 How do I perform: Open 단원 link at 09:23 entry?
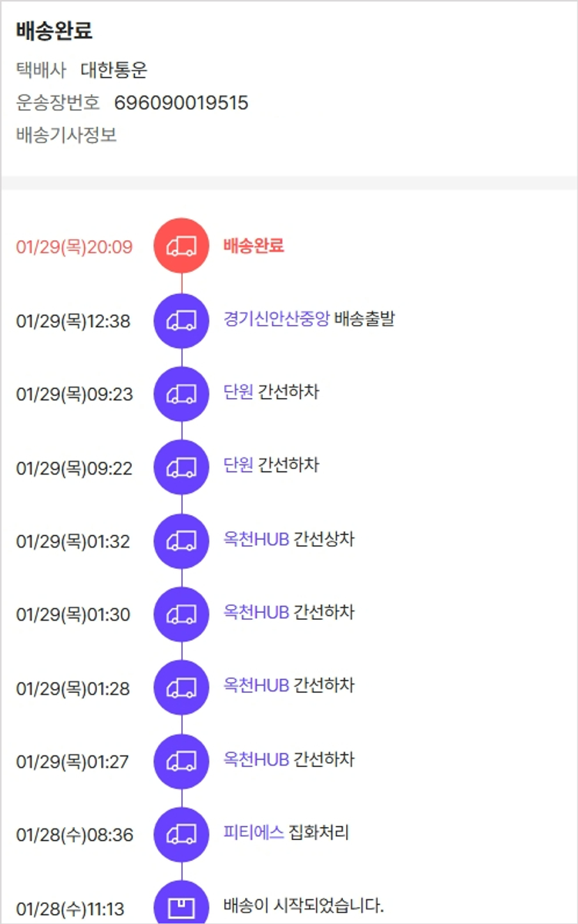pyautogui.click(x=238, y=392)
